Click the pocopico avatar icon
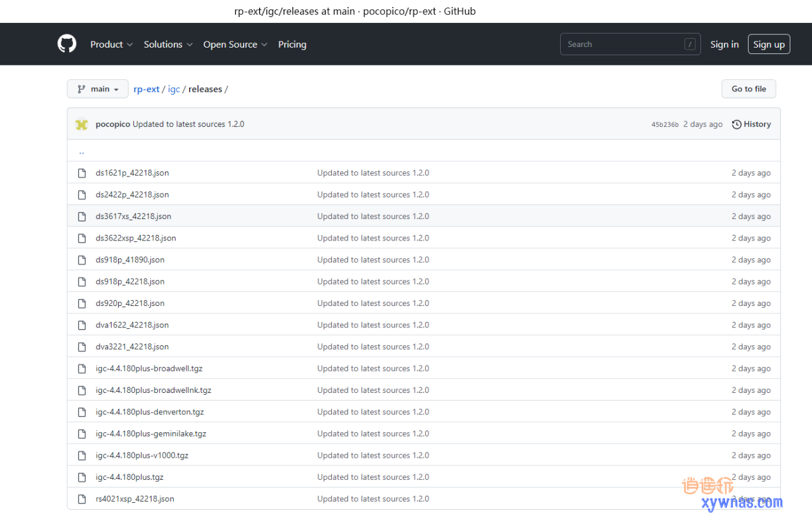 point(81,124)
